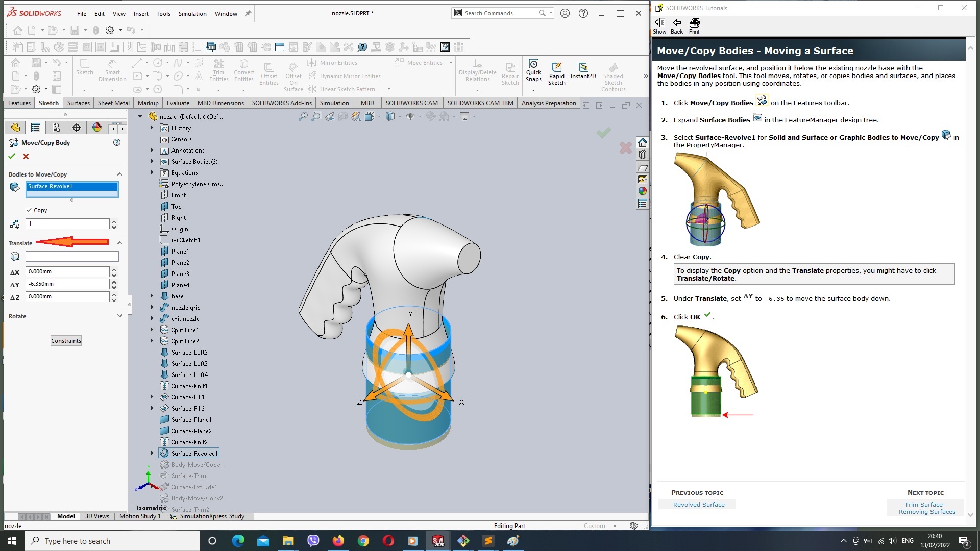Viewport: 980px width, 551px height.
Task: Click Delta Y translate field showing -6.350mm
Action: 67,284
